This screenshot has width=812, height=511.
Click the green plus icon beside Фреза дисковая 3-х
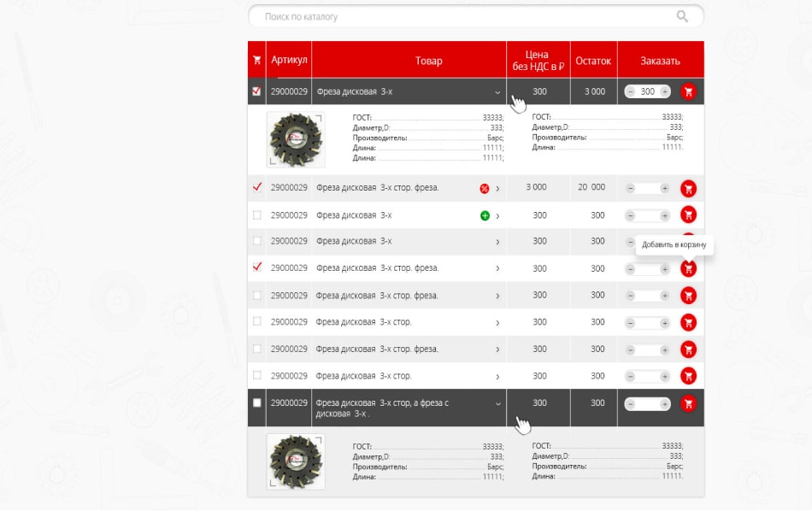point(485,215)
